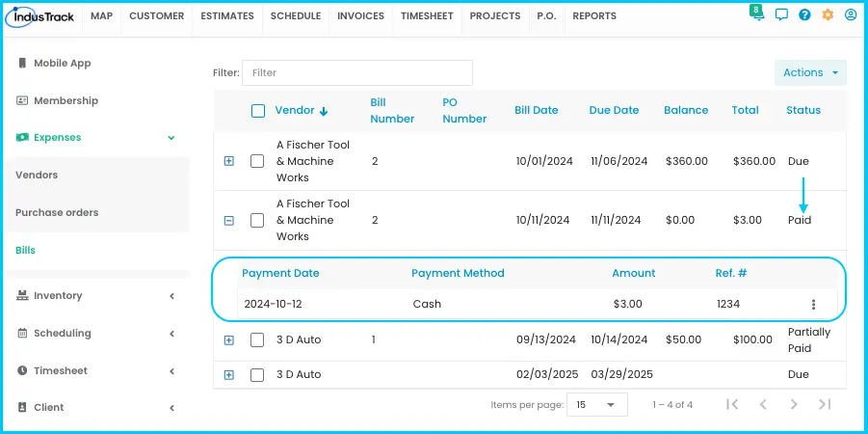
Task: Expand the Scheduling section chevron
Action: point(171,334)
